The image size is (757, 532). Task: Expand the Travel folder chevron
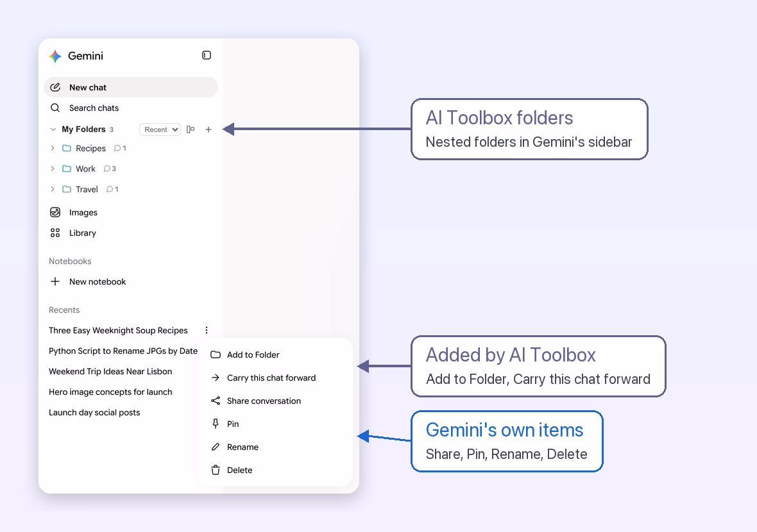click(53, 189)
